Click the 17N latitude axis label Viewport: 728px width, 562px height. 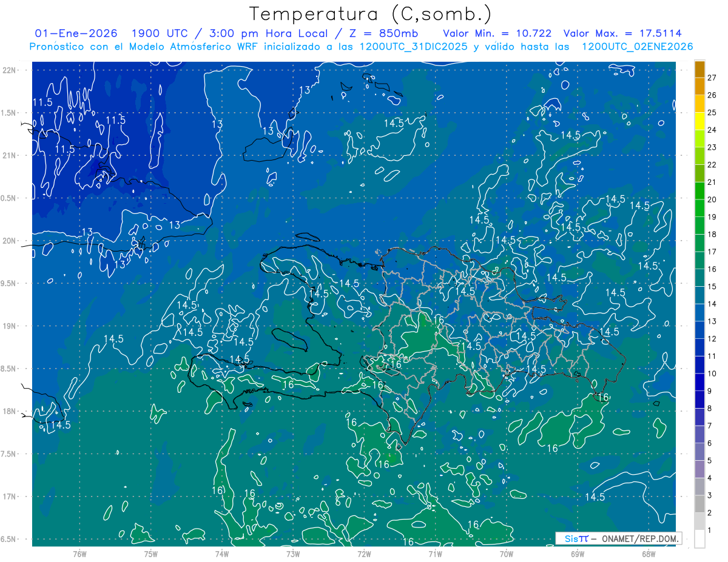[x=9, y=497]
